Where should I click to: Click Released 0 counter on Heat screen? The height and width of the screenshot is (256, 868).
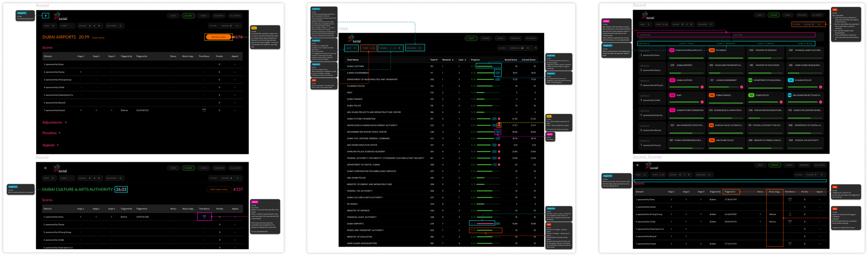[415, 48]
